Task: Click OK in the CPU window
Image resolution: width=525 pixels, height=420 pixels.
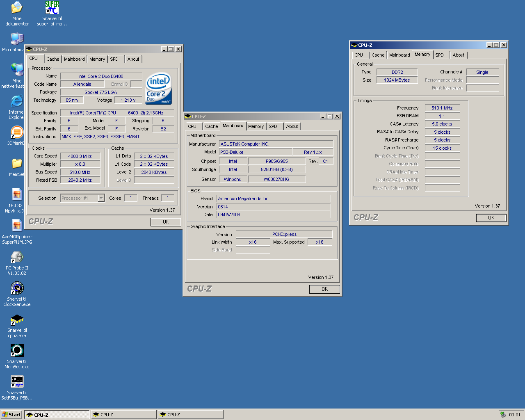Action: coord(166,222)
